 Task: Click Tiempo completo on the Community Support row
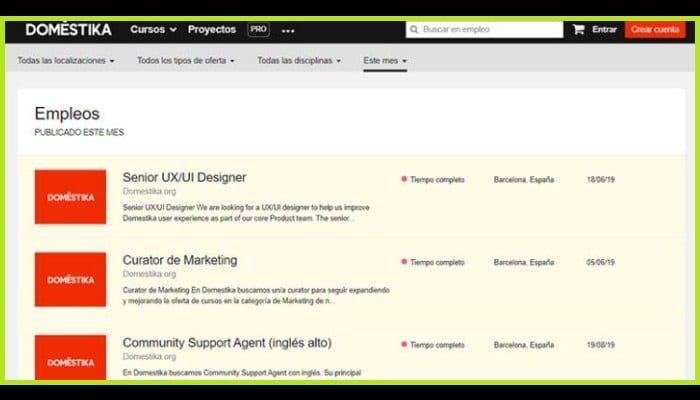[433, 345]
